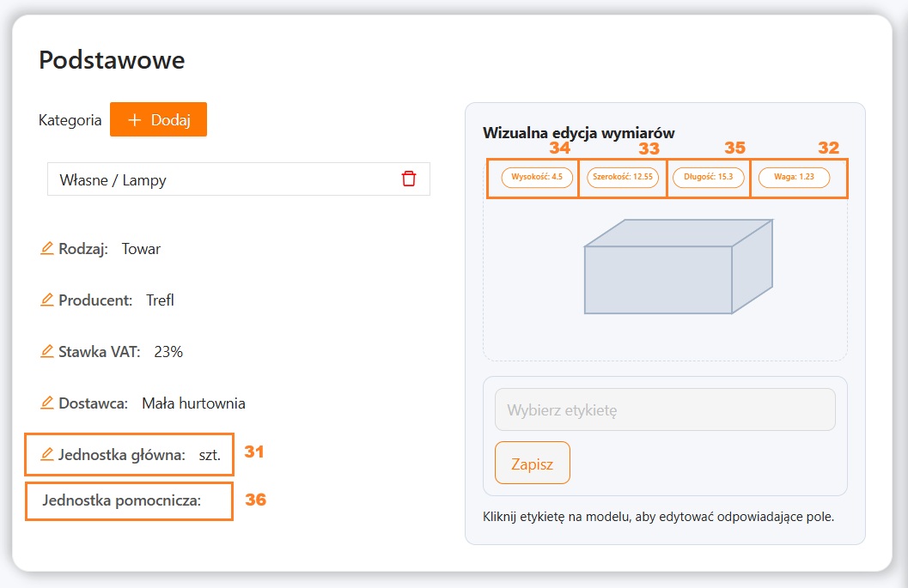The width and height of the screenshot is (908, 588).
Task: Select the Wysokość: 4.5 dimension label
Action: pos(536,178)
